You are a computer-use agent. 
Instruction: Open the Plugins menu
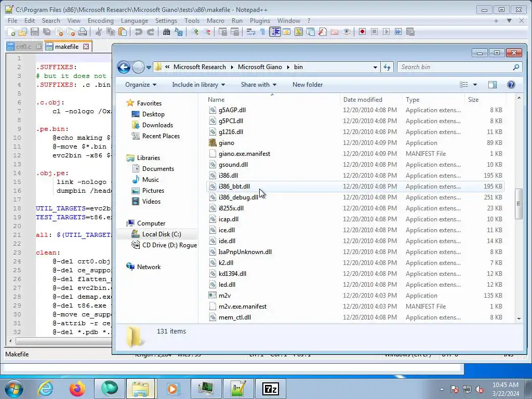click(x=260, y=21)
